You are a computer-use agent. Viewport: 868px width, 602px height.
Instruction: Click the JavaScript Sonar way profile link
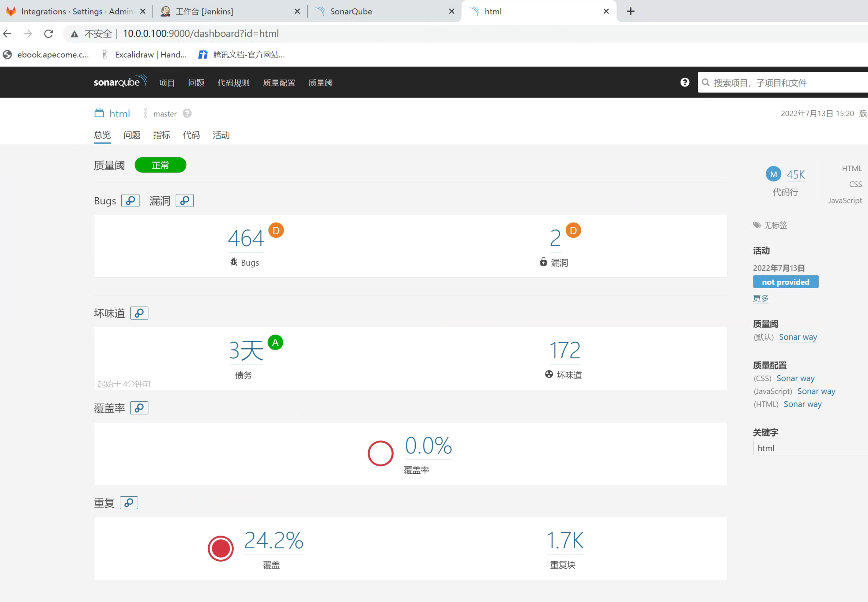click(x=816, y=391)
